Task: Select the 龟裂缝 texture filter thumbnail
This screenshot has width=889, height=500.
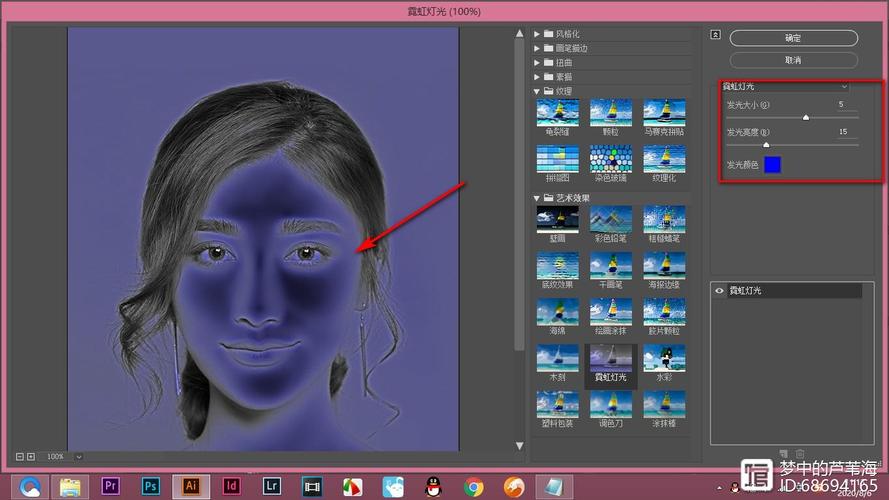Action: 557,112
